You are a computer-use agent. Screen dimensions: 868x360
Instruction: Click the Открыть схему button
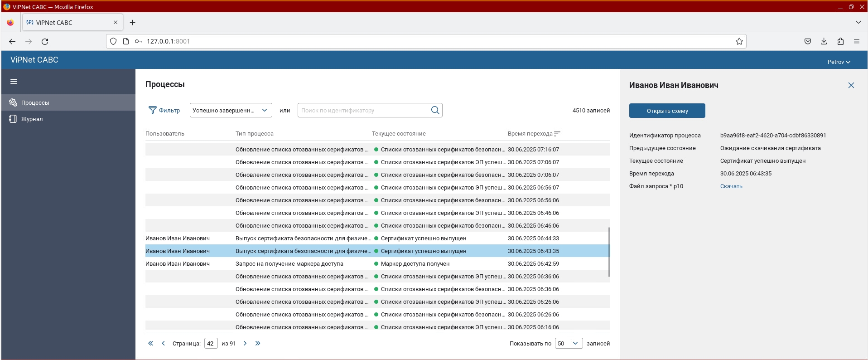[667, 111]
